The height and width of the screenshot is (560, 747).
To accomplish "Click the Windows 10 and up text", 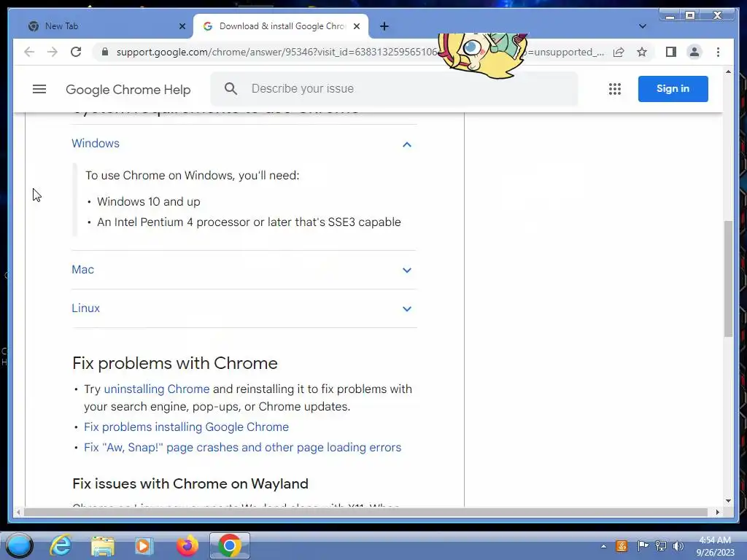I will click(x=149, y=202).
